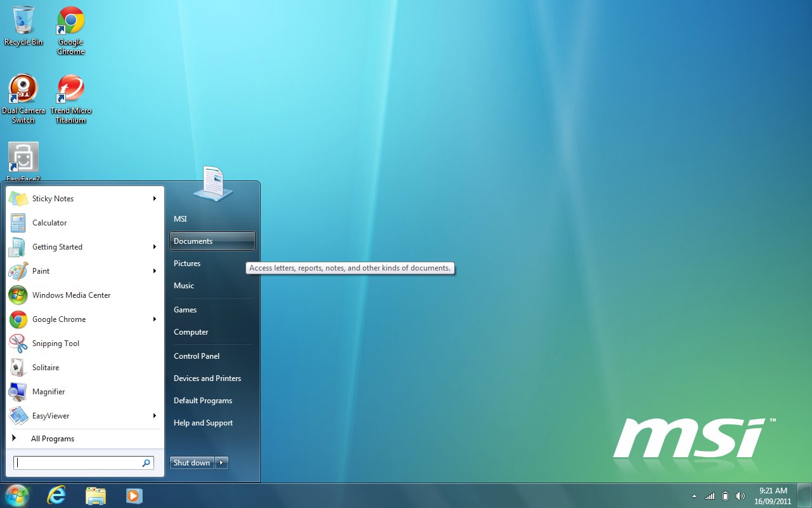Expand the Getting Started jump list arrow

(x=154, y=247)
